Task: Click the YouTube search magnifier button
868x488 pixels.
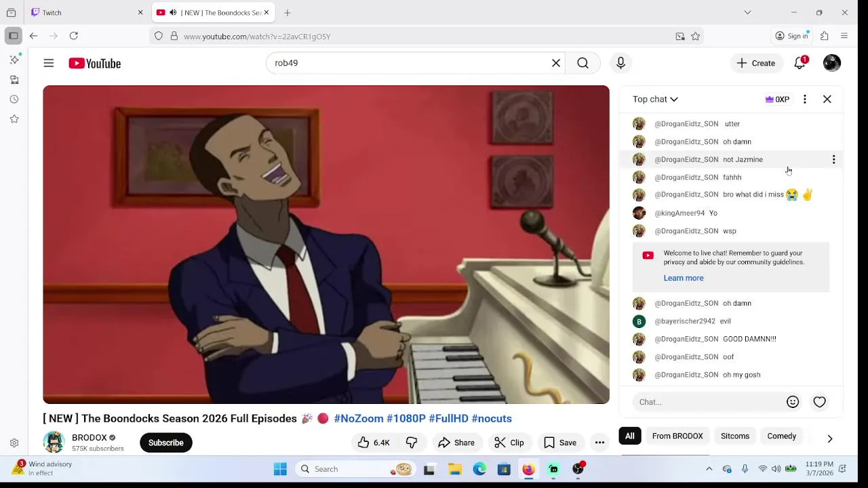Action: [583, 63]
